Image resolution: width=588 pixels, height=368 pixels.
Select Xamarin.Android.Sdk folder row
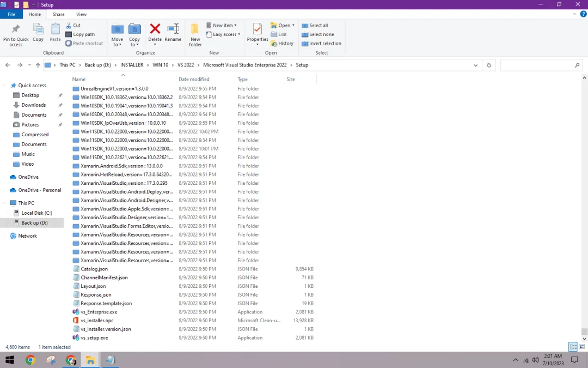point(121,166)
